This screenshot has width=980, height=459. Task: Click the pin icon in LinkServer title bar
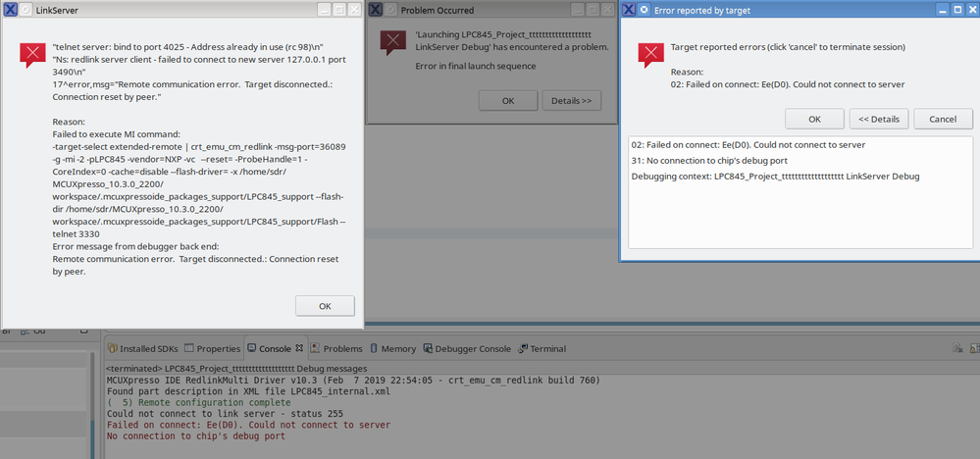click(x=26, y=10)
